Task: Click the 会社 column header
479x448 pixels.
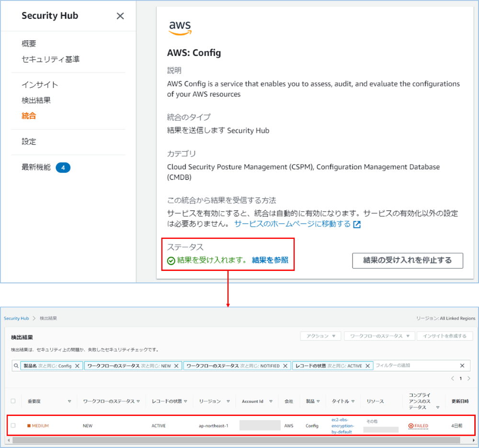Action: pos(289,401)
